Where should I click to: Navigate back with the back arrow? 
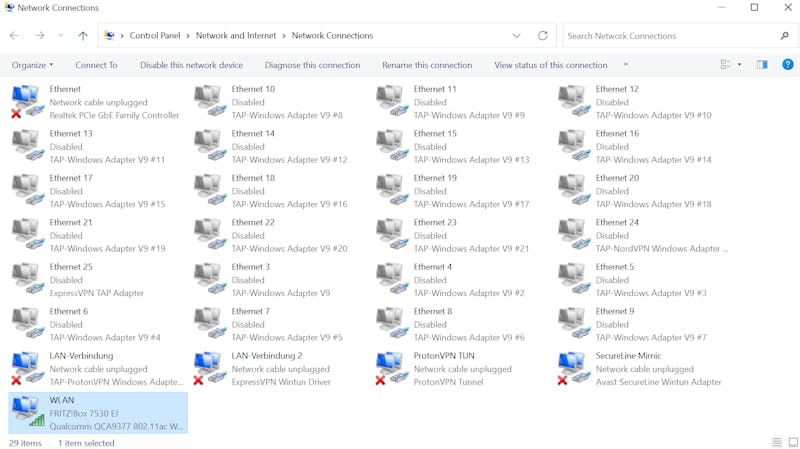(14, 36)
